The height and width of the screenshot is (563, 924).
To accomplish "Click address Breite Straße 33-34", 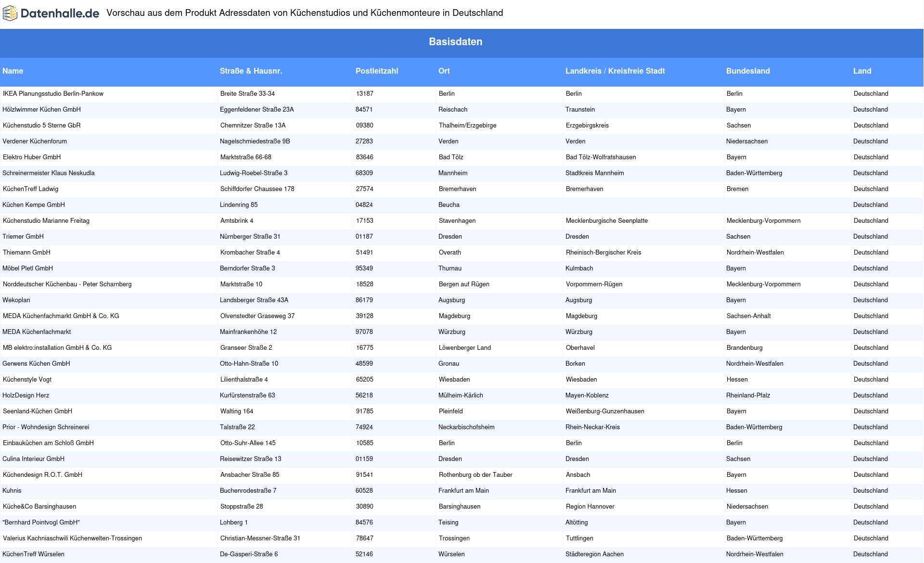I will pos(247,94).
